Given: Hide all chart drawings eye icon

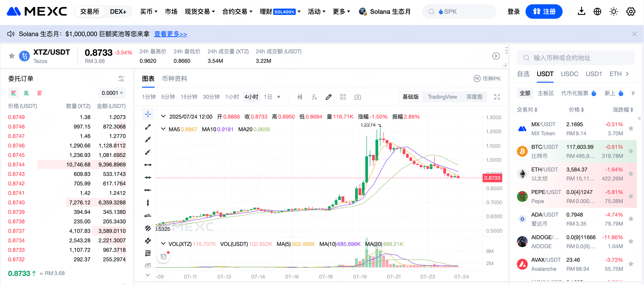Looking at the screenshot, I should pos(148,266).
